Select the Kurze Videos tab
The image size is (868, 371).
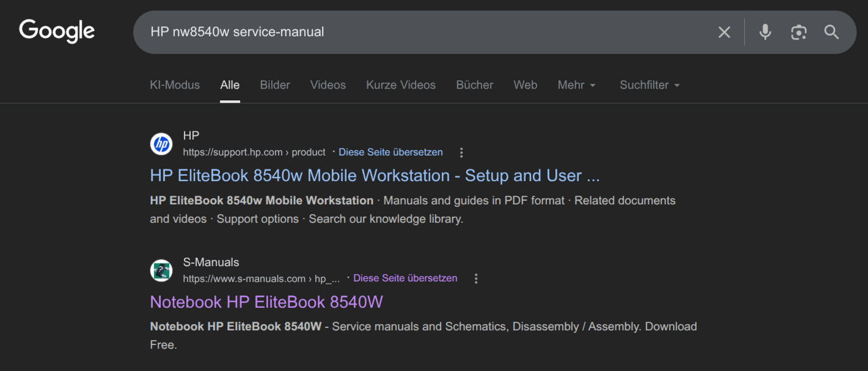[401, 85]
